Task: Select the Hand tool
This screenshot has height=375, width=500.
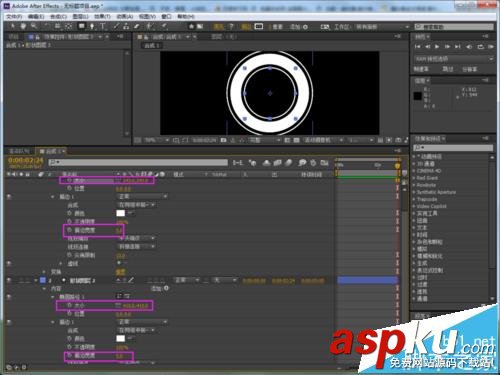Action: [x=23, y=26]
